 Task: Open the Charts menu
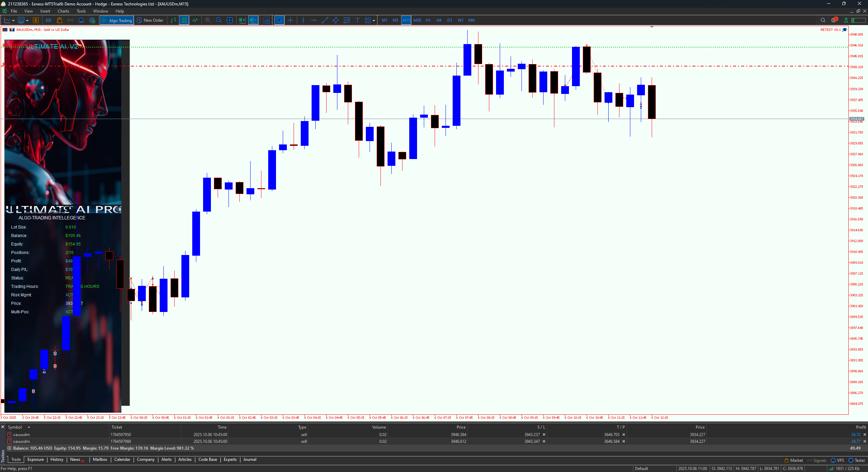[63, 11]
